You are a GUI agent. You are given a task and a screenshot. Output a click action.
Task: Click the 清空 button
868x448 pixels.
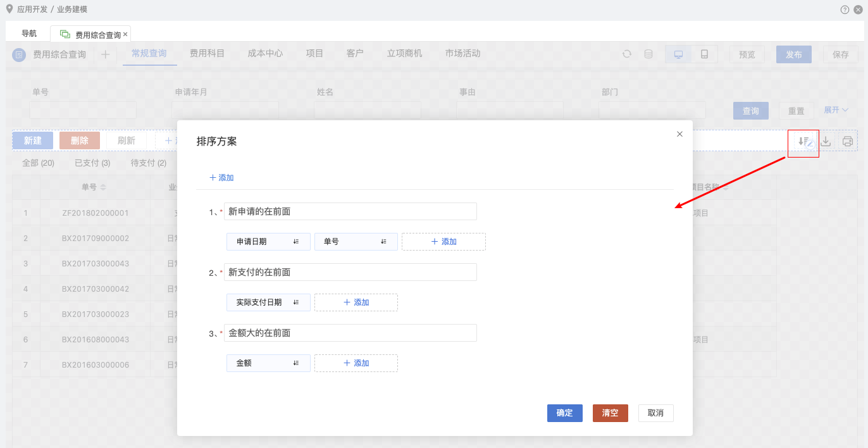click(611, 413)
